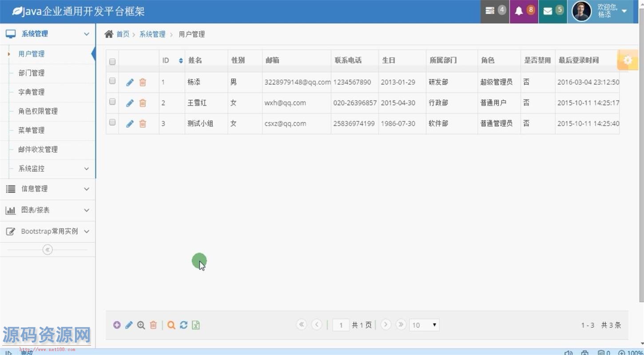644x355 pixels.
Task: Go to 首页 breadcrumb link
Action: [x=123, y=34]
